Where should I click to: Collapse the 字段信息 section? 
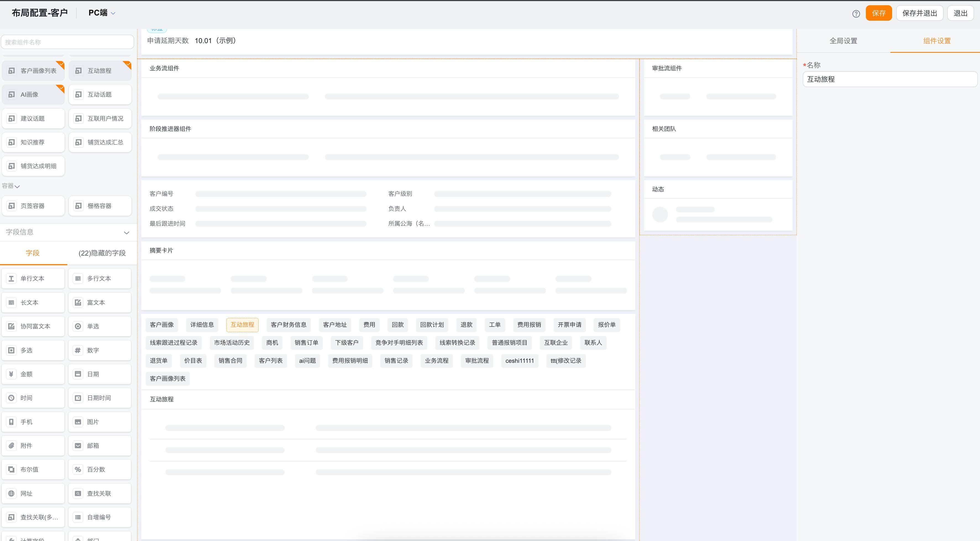pos(126,232)
